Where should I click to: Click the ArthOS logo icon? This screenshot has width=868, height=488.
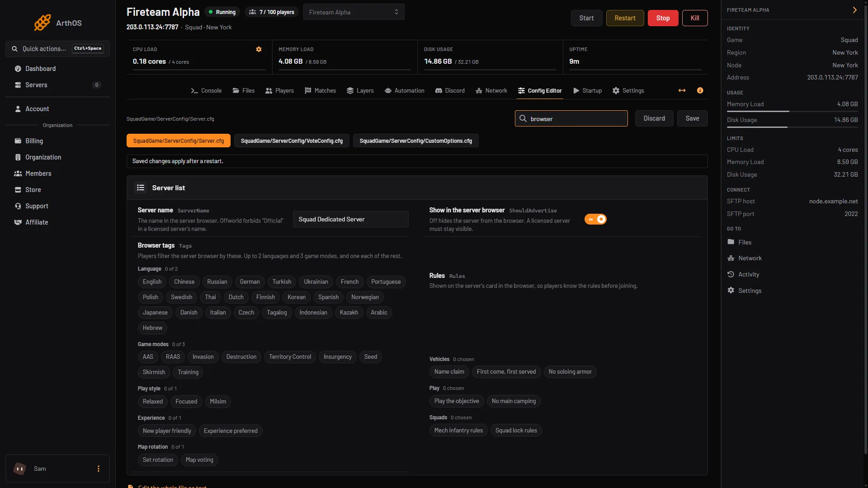42,23
